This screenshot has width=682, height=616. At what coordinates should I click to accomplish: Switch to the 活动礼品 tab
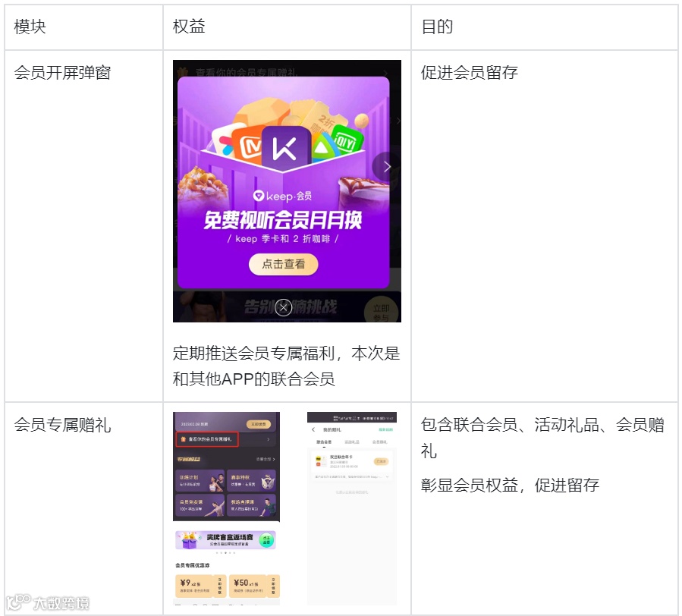pyautogui.click(x=352, y=442)
